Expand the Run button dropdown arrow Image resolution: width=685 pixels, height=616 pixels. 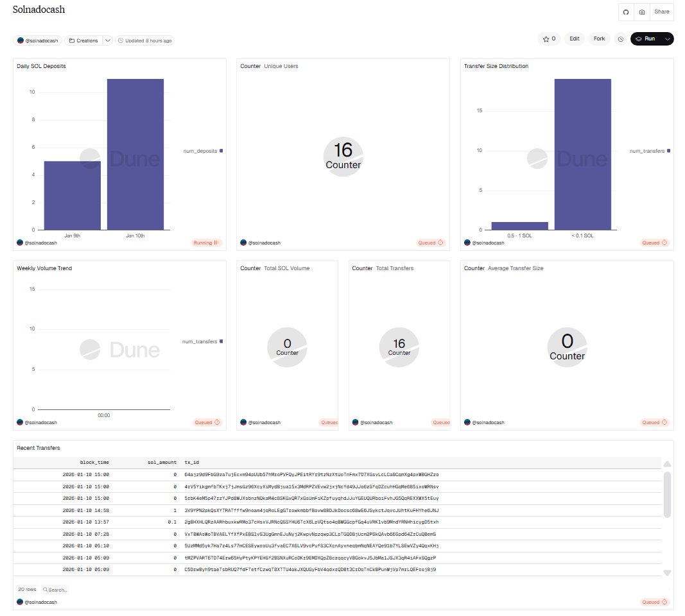pos(668,39)
